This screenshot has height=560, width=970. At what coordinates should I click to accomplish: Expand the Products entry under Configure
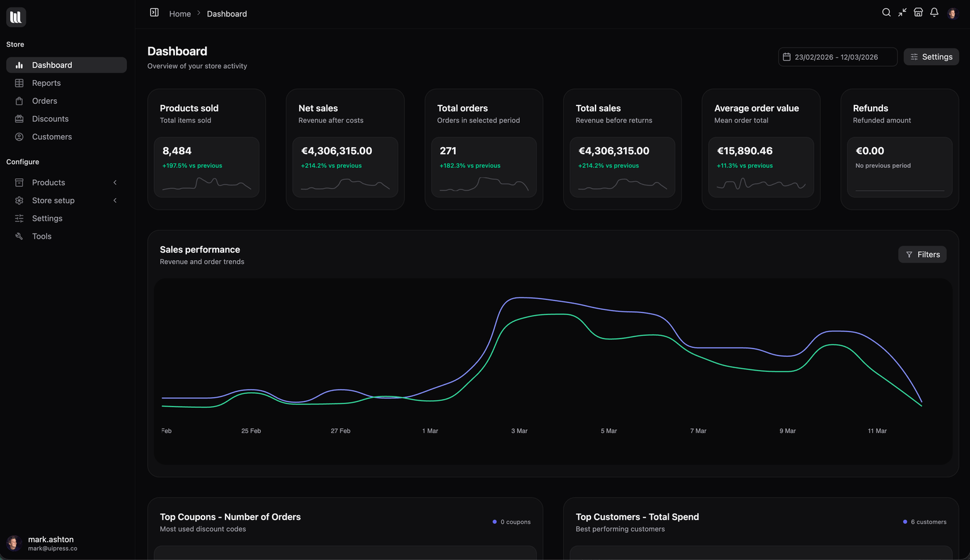tap(66, 182)
